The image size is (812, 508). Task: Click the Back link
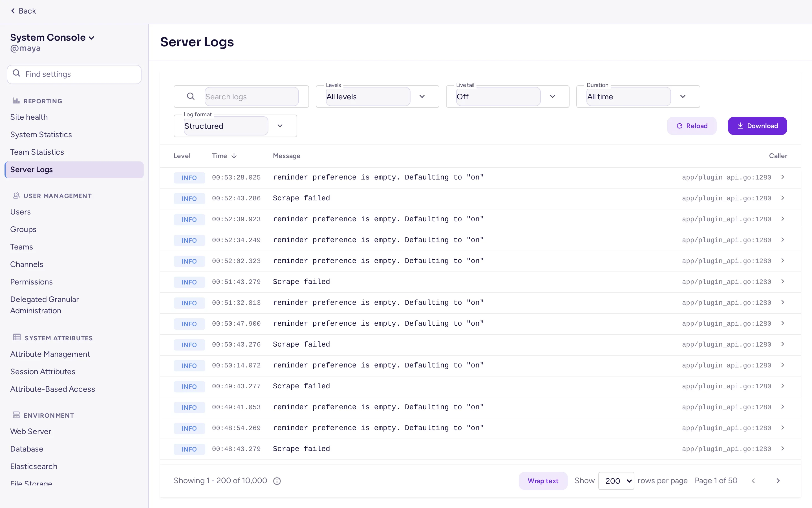pyautogui.click(x=23, y=11)
